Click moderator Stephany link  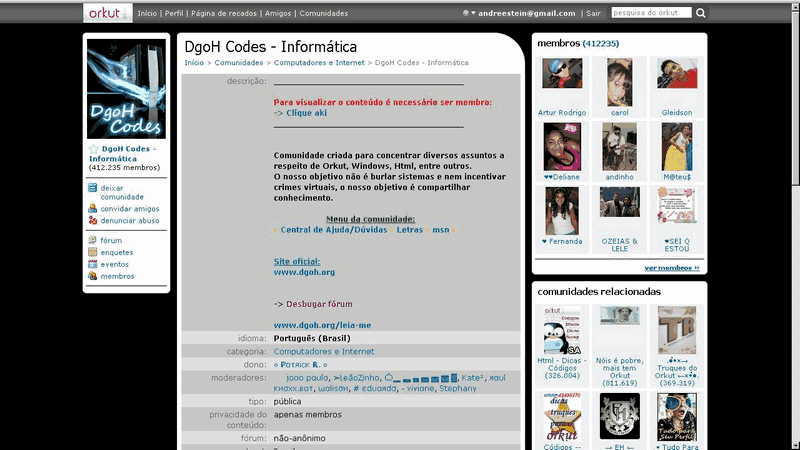point(458,388)
